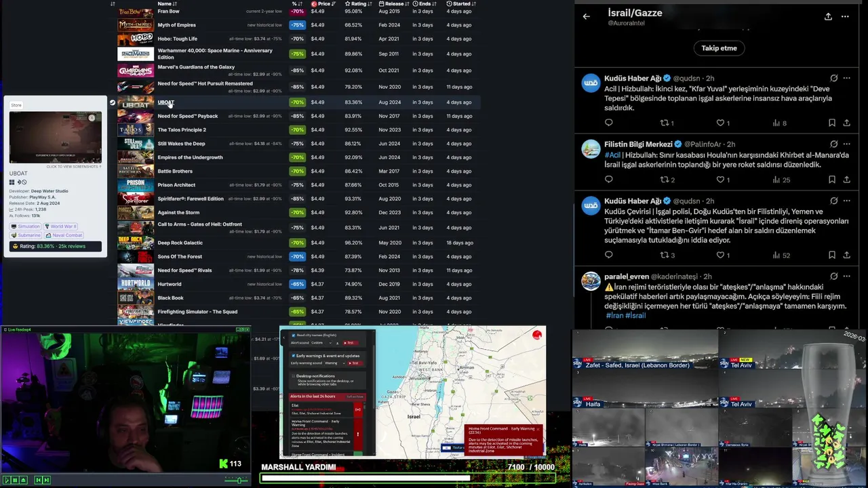The image size is (868, 488).
Task: Enable Desktop notifications checkbox
Action: point(294,376)
